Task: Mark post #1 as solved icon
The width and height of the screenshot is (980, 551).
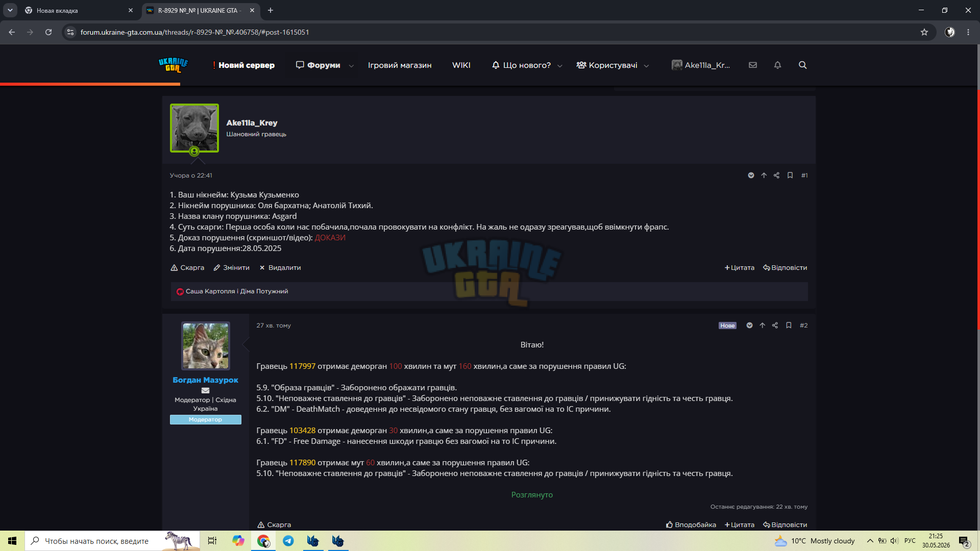Action: pos(751,175)
